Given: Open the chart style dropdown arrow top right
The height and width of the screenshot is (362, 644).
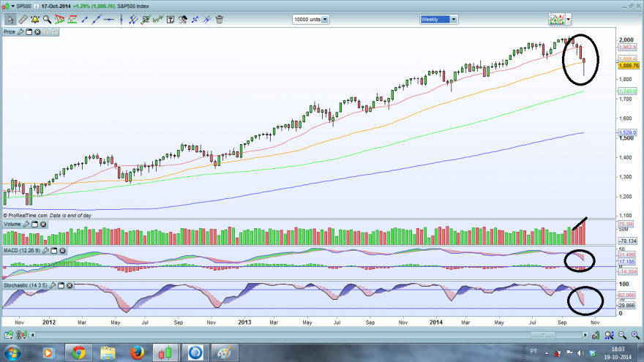Looking at the screenshot, I should pyautogui.click(x=569, y=19).
